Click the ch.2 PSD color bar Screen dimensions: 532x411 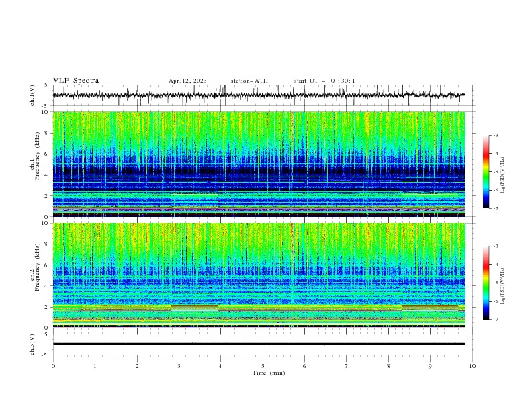click(486, 283)
